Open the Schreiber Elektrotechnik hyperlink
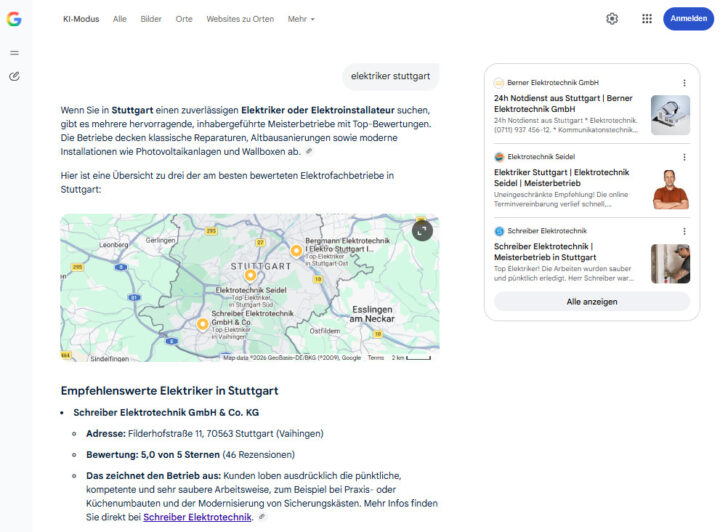The width and height of the screenshot is (720, 532). click(x=197, y=517)
